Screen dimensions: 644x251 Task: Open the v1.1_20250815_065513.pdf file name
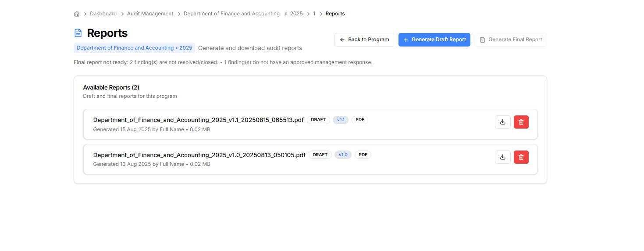(x=198, y=120)
